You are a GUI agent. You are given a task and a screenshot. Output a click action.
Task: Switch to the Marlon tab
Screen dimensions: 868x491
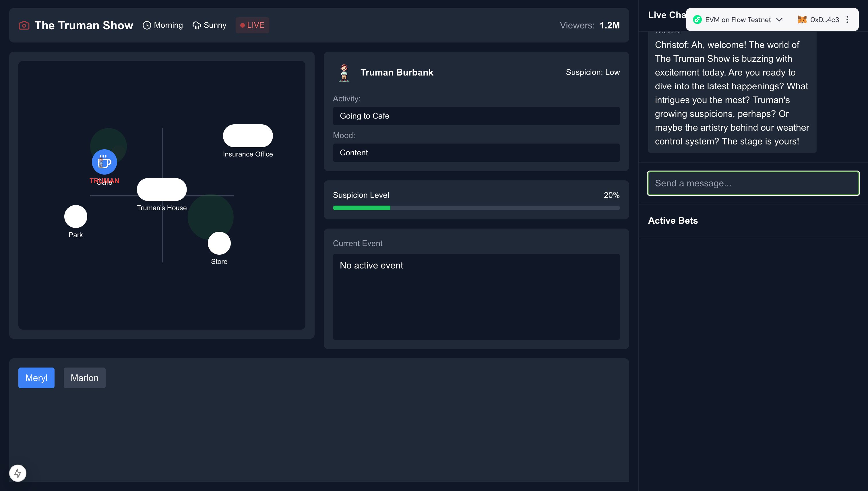tap(85, 378)
